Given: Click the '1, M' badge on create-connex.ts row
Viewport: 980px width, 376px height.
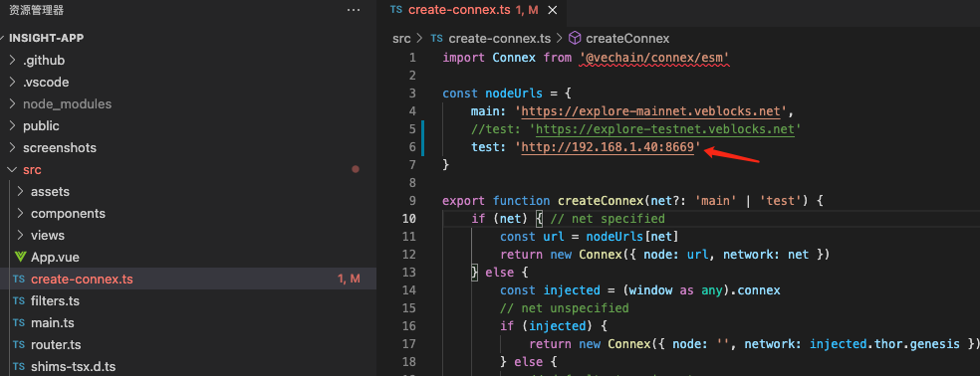Looking at the screenshot, I should [349, 280].
